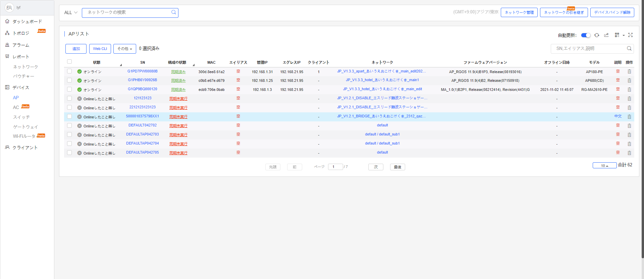Viewport: 644px width, 279px height.
Task: Select ゲートウェイ under devices
Action: tap(25, 127)
